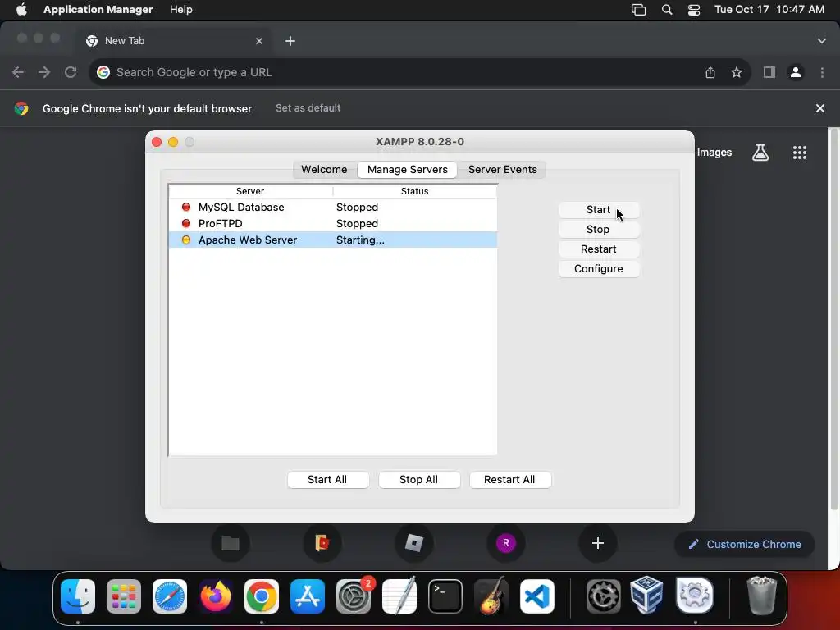This screenshot has height=630, width=840.
Task: Click Set as default link
Action: (308, 108)
